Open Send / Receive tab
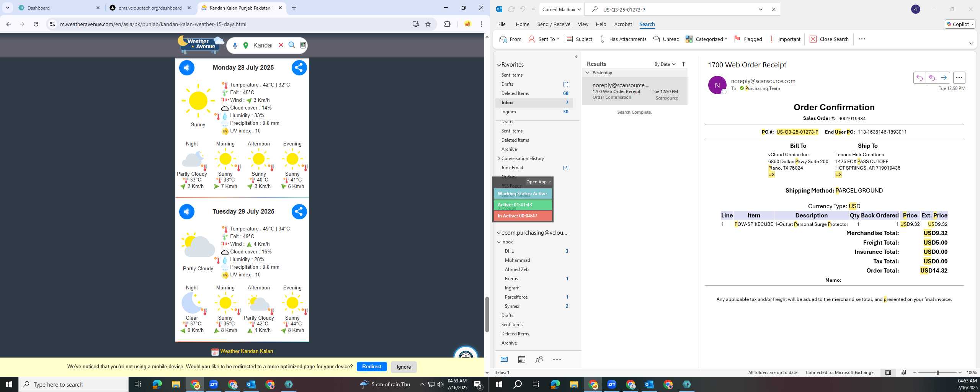The width and height of the screenshot is (980, 392). [554, 24]
